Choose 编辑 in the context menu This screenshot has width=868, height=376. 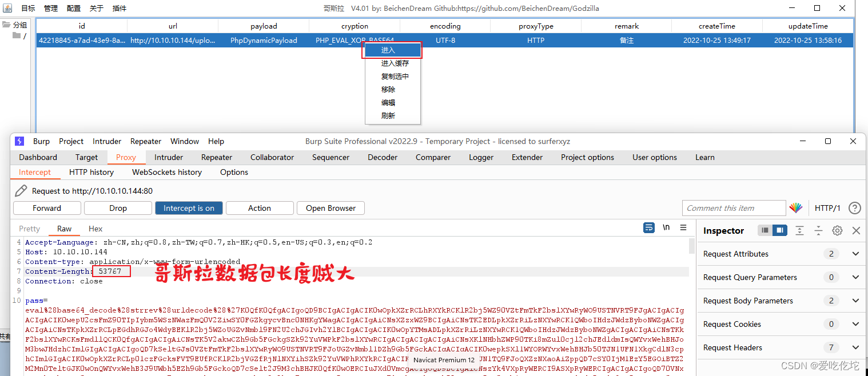(x=393, y=103)
